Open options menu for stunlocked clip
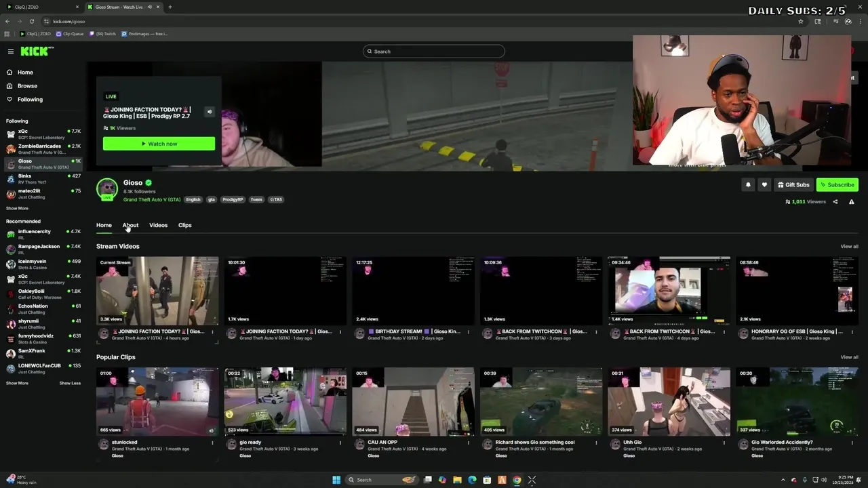This screenshot has width=868, height=488. click(x=212, y=443)
